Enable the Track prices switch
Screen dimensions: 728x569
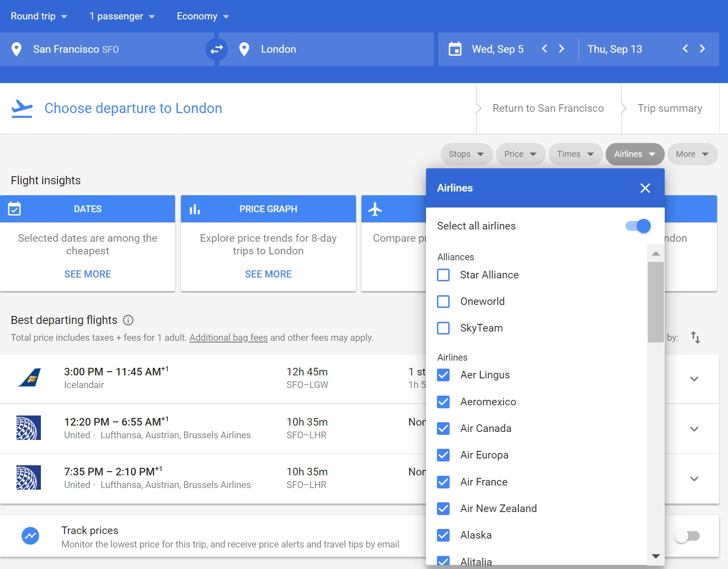click(687, 536)
